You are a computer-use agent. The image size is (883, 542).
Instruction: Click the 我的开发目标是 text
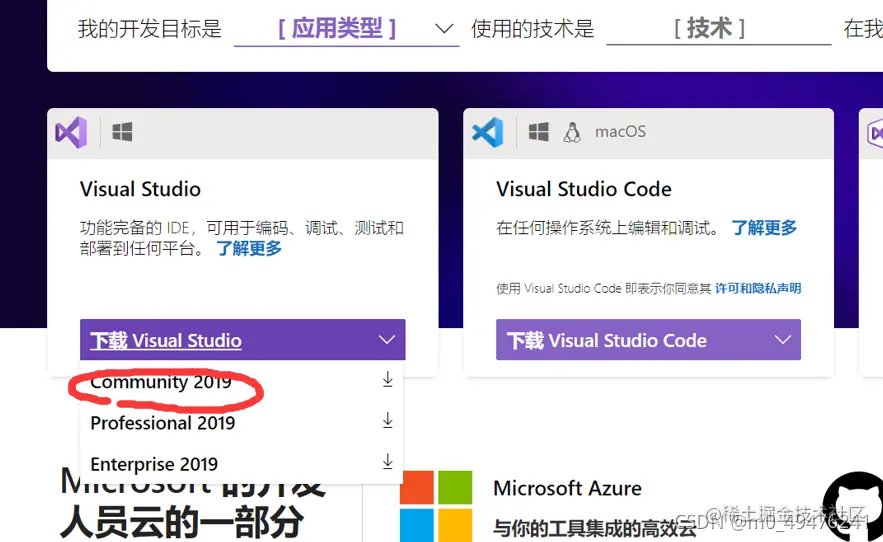point(150,29)
